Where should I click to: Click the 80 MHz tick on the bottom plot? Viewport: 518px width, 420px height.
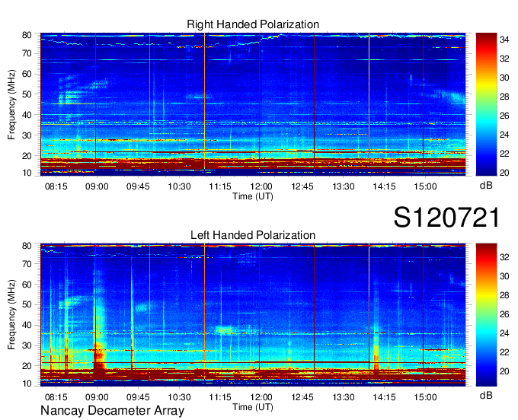pyautogui.click(x=27, y=246)
